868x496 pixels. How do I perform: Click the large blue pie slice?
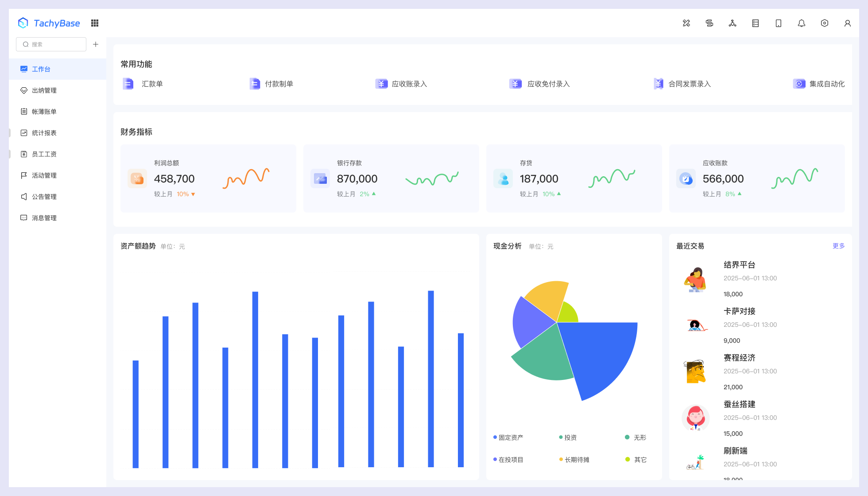coord(602,354)
